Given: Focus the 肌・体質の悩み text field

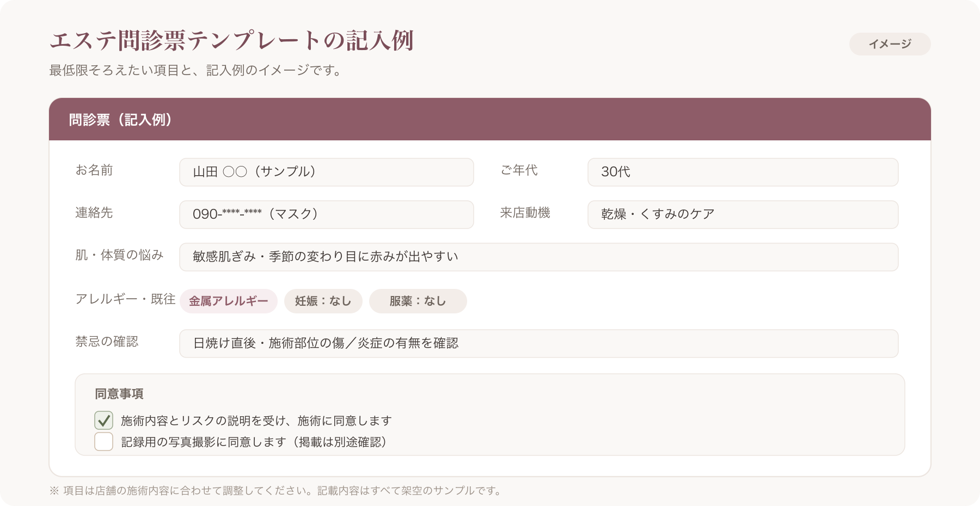Looking at the screenshot, I should coord(539,257).
